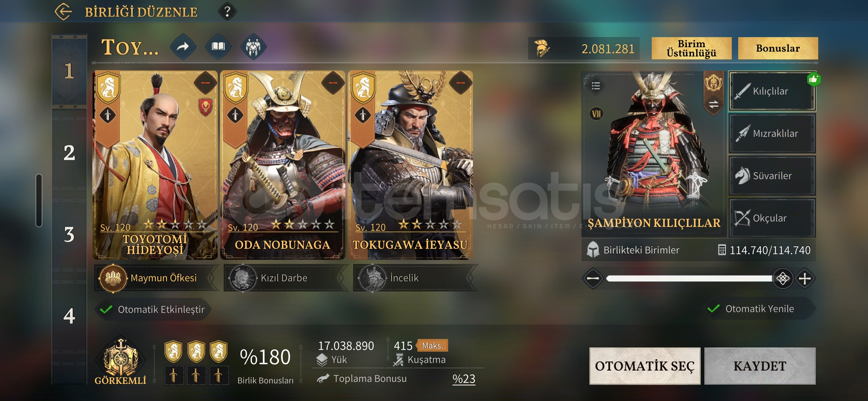The height and width of the screenshot is (401, 868).
Task: Open the unit list icon on the unit portrait
Action: pos(596,86)
